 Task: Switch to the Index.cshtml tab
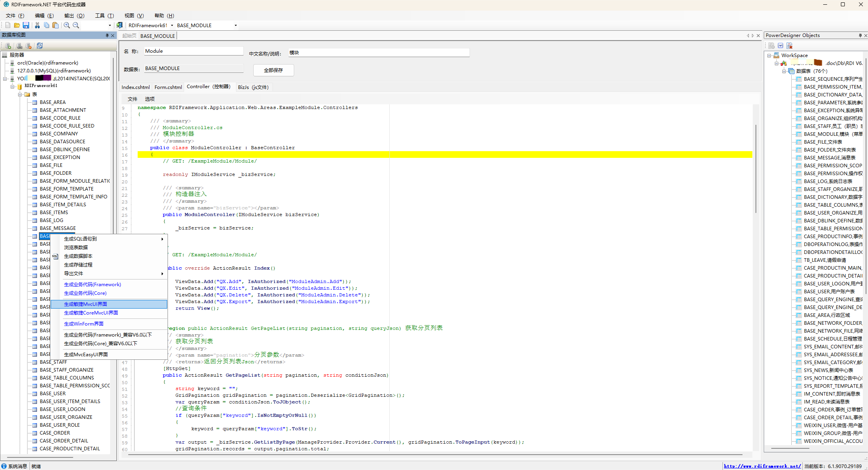(135, 87)
